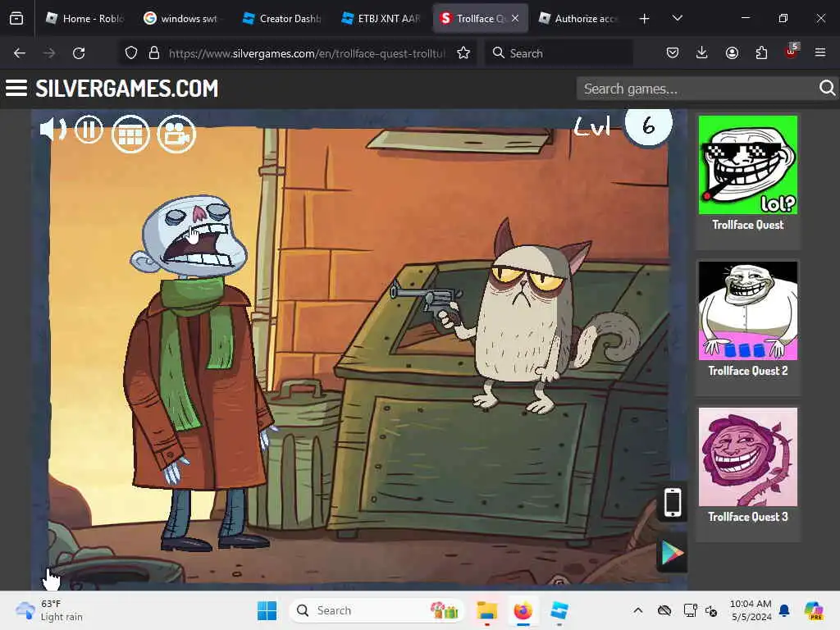Click the mobile phone icon beside game
Screen dimensions: 840x630
(x=673, y=503)
